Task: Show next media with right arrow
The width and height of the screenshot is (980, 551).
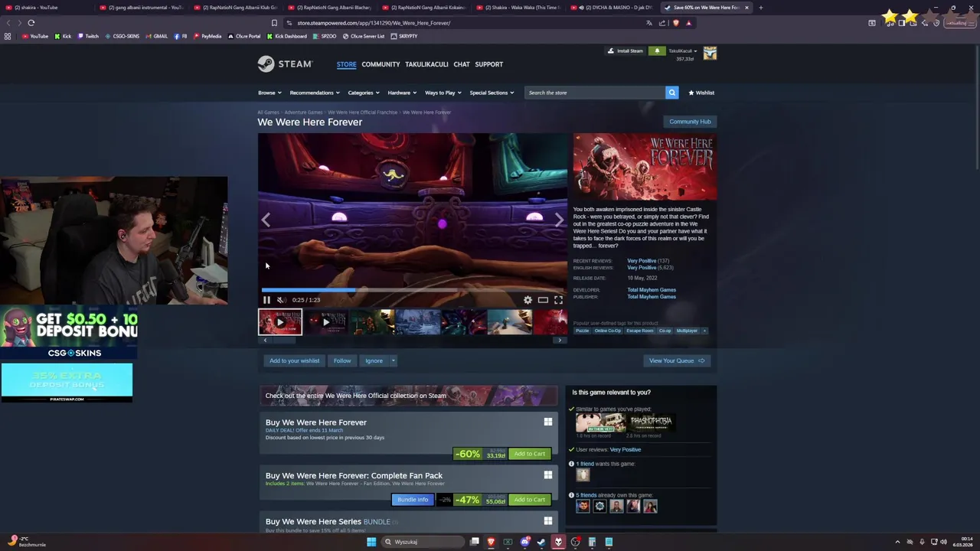Action: tap(559, 220)
